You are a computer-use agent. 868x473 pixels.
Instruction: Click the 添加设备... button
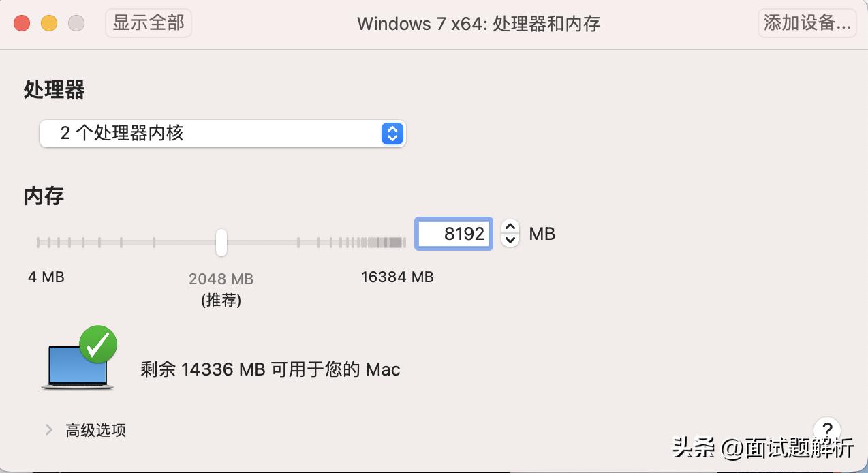[807, 23]
